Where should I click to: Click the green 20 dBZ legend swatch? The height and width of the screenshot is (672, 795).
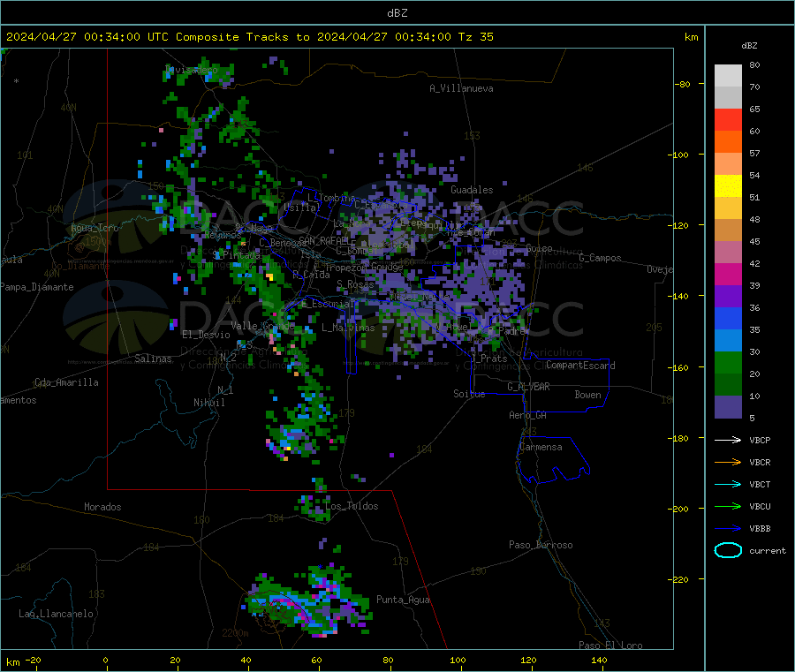tap(728, 362)
